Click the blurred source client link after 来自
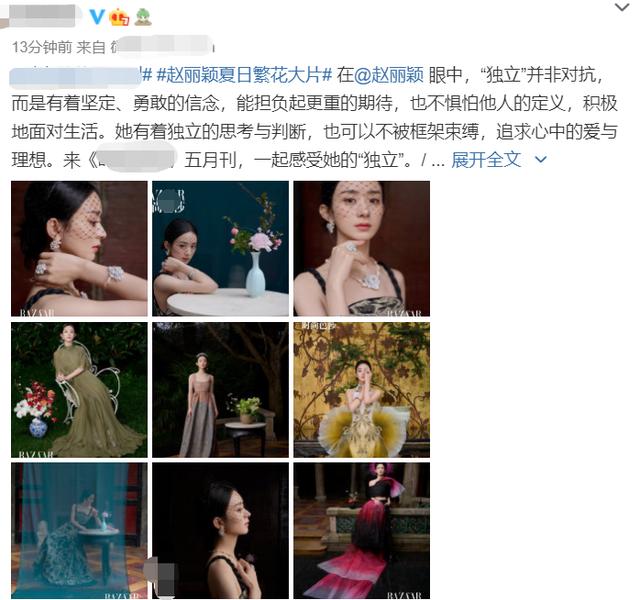This screenshot has width=640, height=600. coord(162,46)
